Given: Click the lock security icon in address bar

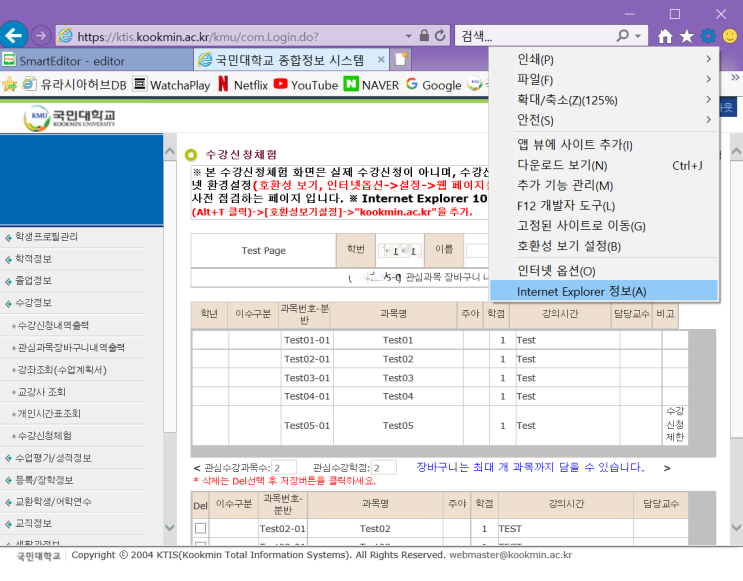Looking at the screenshot, I should (x=424, y=36).
